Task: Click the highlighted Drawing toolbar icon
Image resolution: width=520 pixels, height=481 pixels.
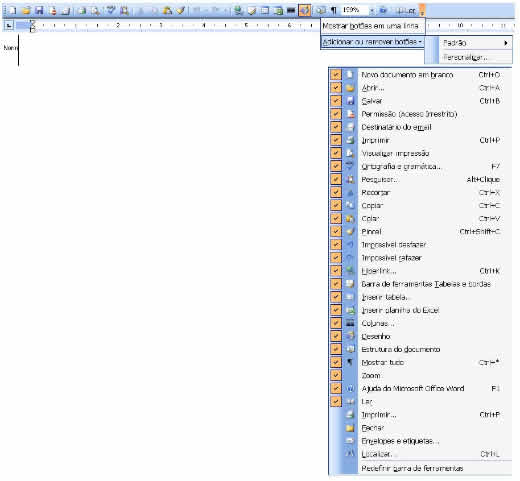Action: (x=305, y=10)
